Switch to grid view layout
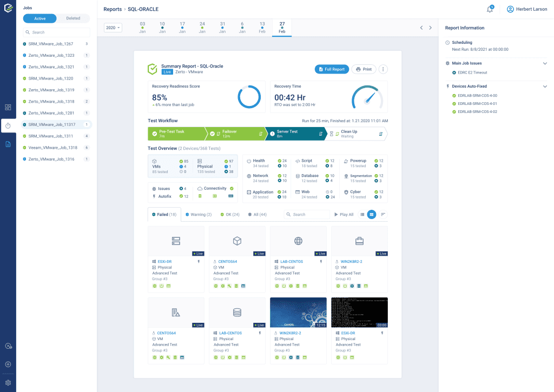Screen dimensions: 554x392 tap(372, 215)
